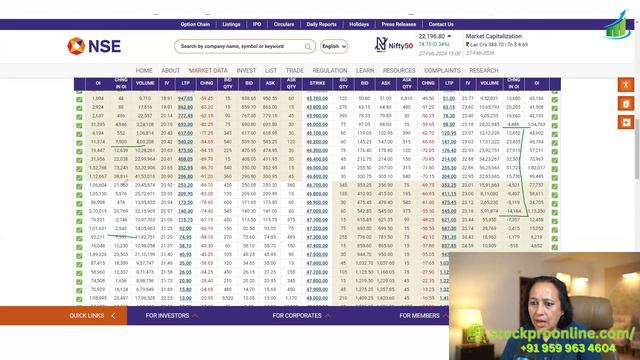Toggle put-side checkbox in 45,800 strike row

click(555, 108)
